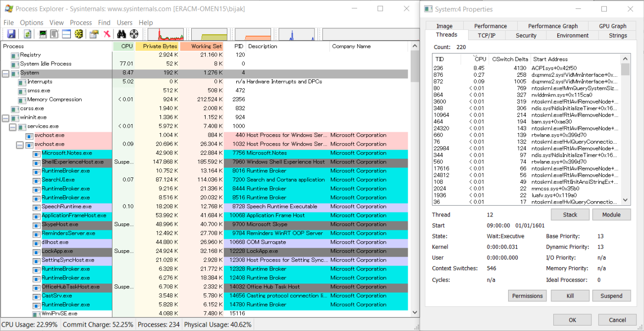Toggle Show Process Tree toolbar icon

[x=54, y=34]
